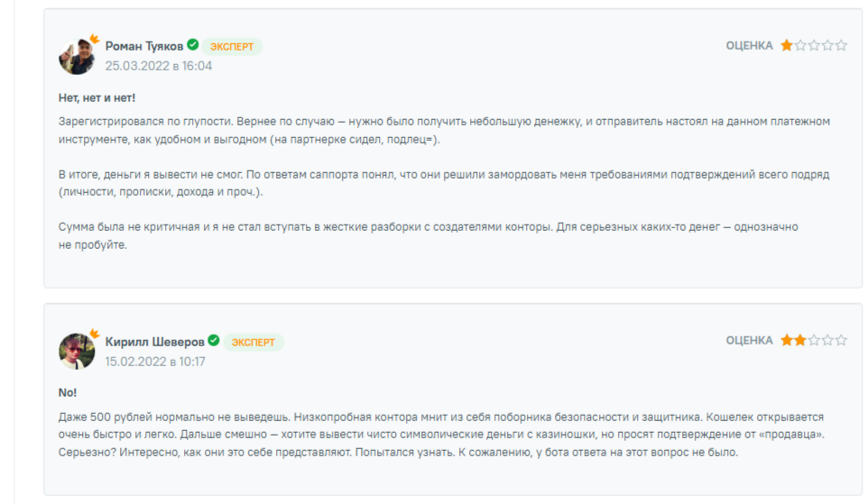Click the review date 15.02.2022 в 10:17
The width and height of the screenshot is (868, 504).
pyautogui.click(x=155, y=362)
